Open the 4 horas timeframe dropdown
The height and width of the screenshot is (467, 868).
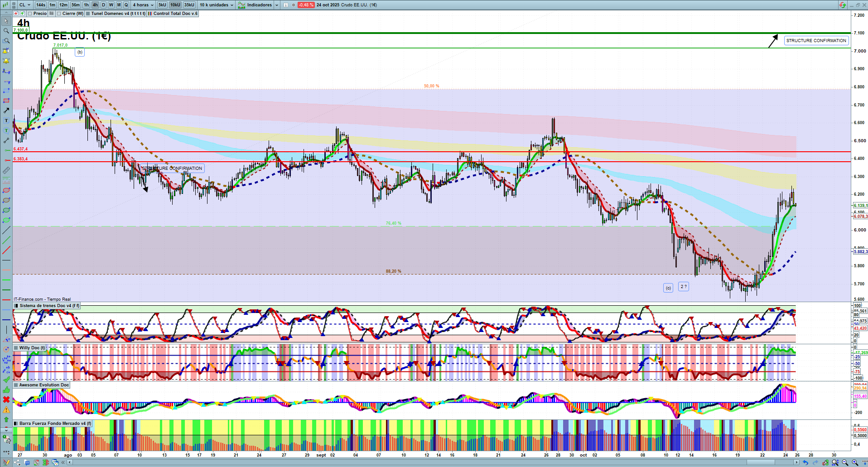tap(143, 5)
